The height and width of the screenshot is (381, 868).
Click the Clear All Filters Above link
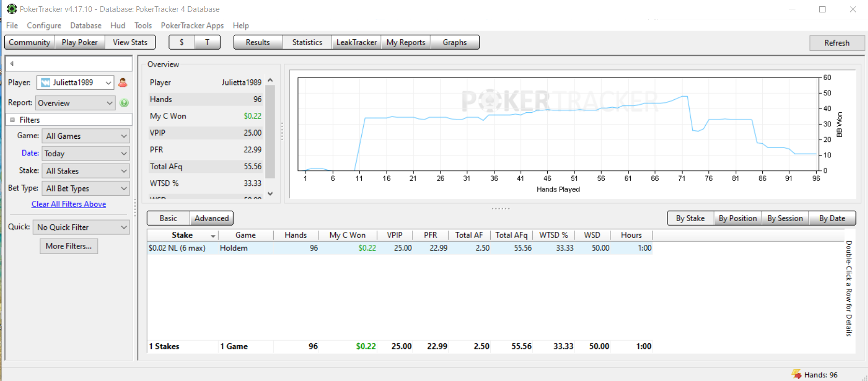(69, 204)
